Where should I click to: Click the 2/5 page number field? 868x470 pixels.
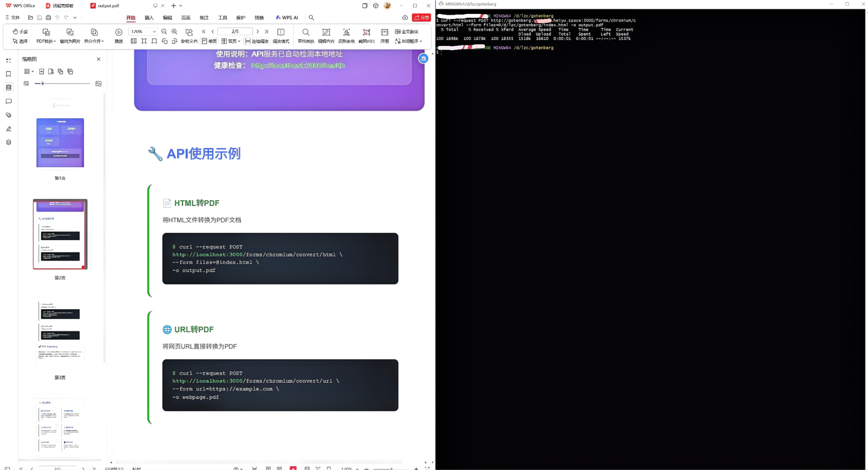point(235,32)
